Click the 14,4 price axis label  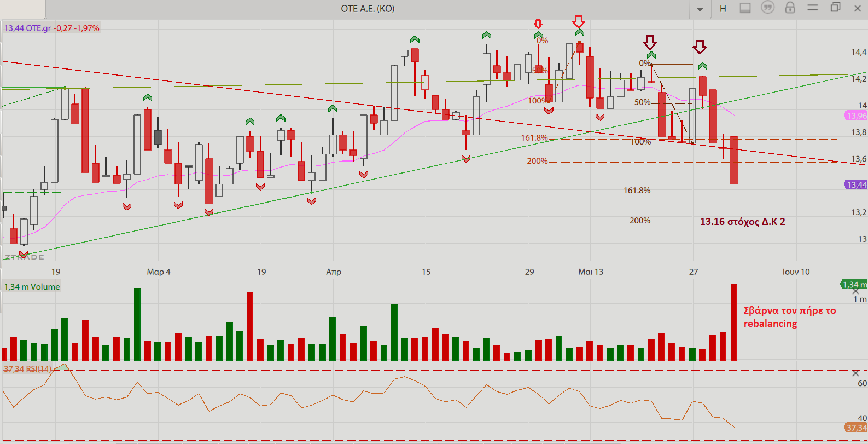click(859, 53)
